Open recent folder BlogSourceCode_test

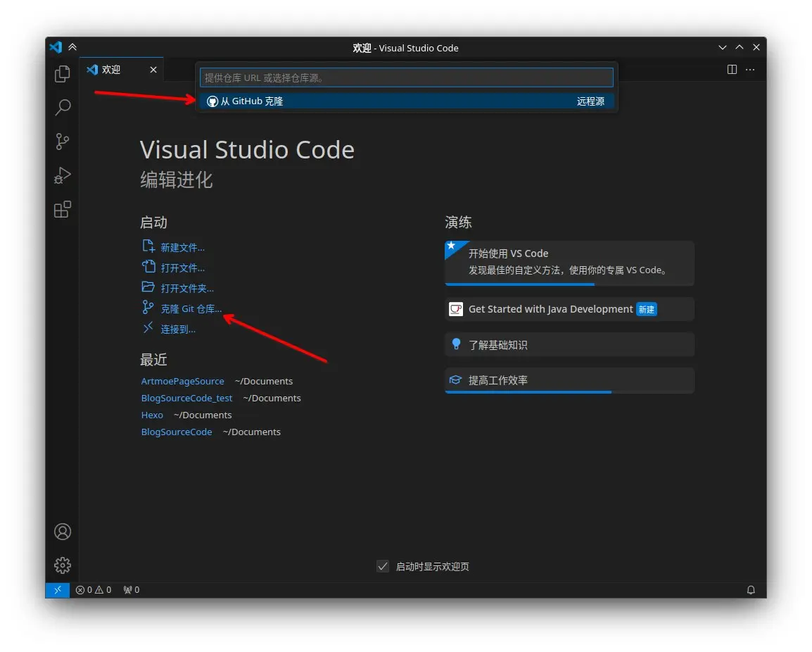[187, 398]
